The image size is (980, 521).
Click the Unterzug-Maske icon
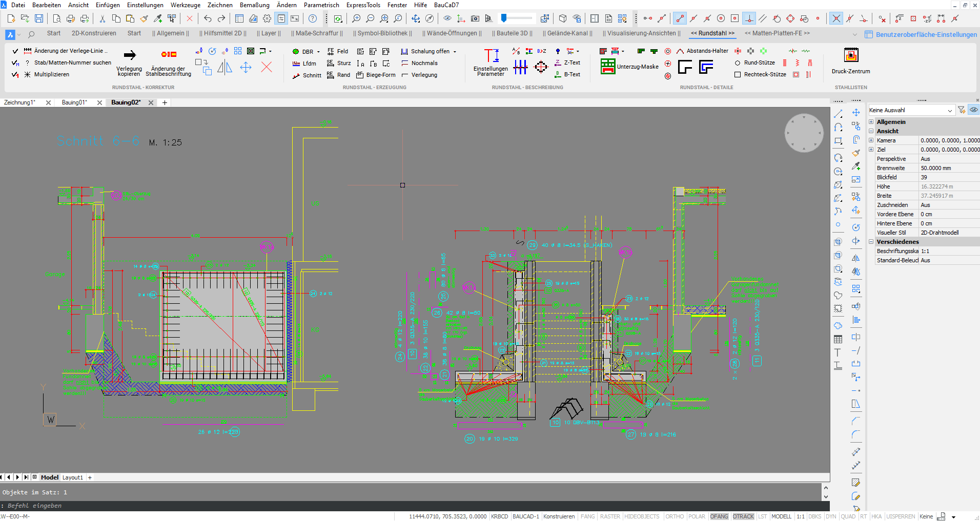point(608,67)
